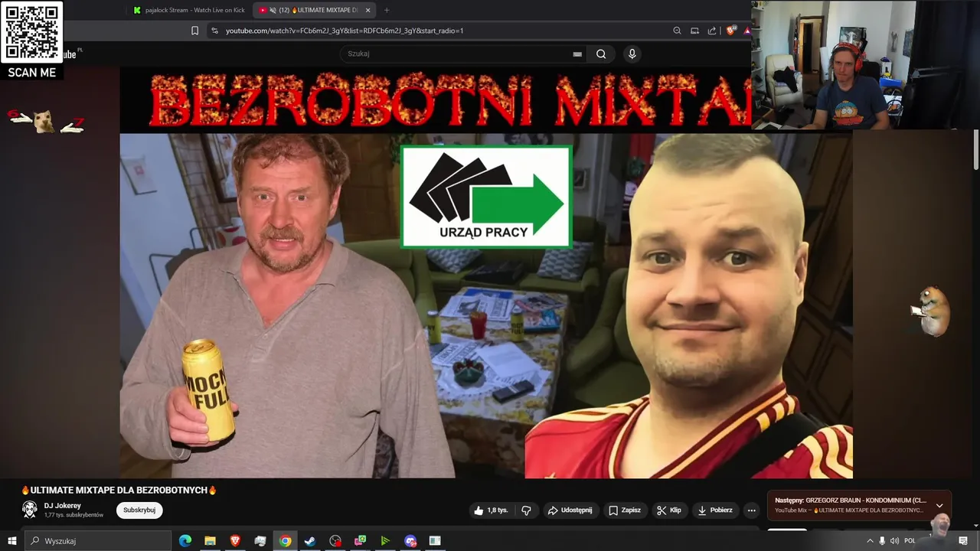This screenshot has width=980, height=551.
Task: Open the zoom magnifier icon in address bar
Action: tap(677, 31)
